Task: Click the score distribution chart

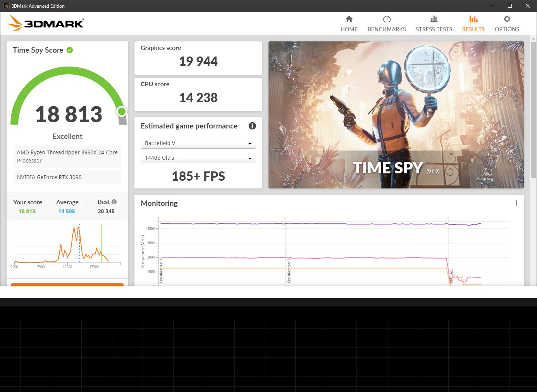Action: point(67,245)
